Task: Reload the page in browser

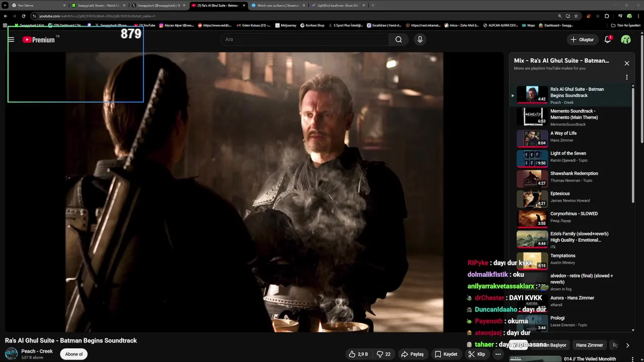Action: (23, 16)
